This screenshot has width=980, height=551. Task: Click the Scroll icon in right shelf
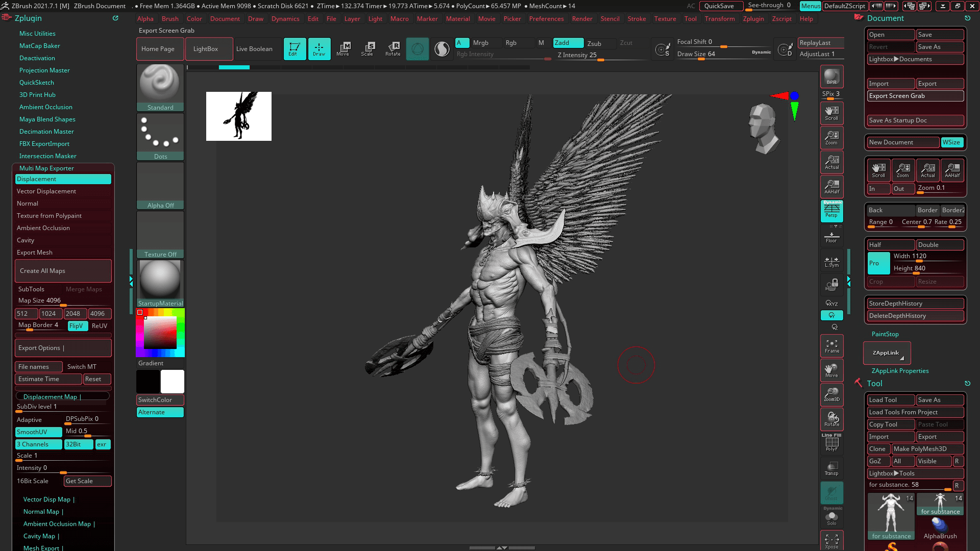click(x=831, y=113)
